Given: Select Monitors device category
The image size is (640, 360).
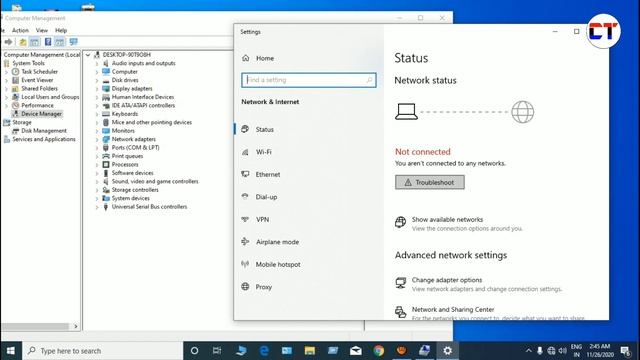Looking at the screenshot, I should [123, 131].
